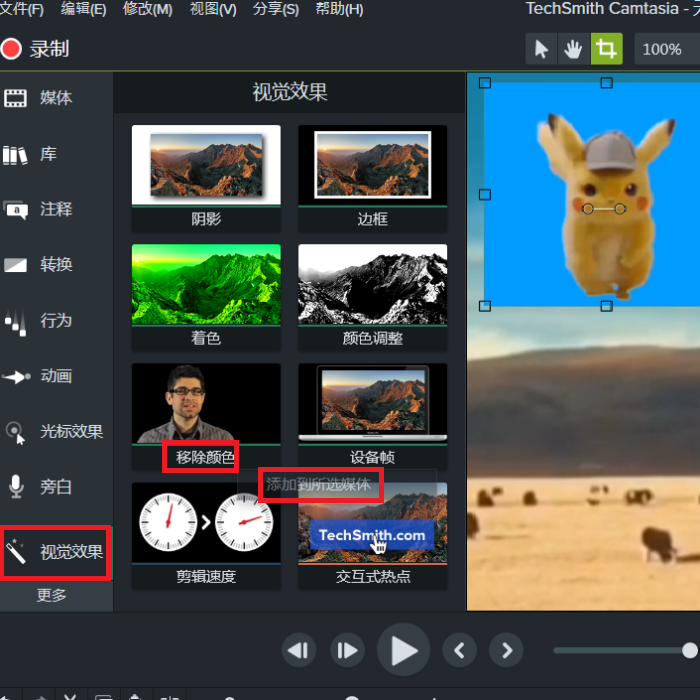Open the 库 library tab

30,154
